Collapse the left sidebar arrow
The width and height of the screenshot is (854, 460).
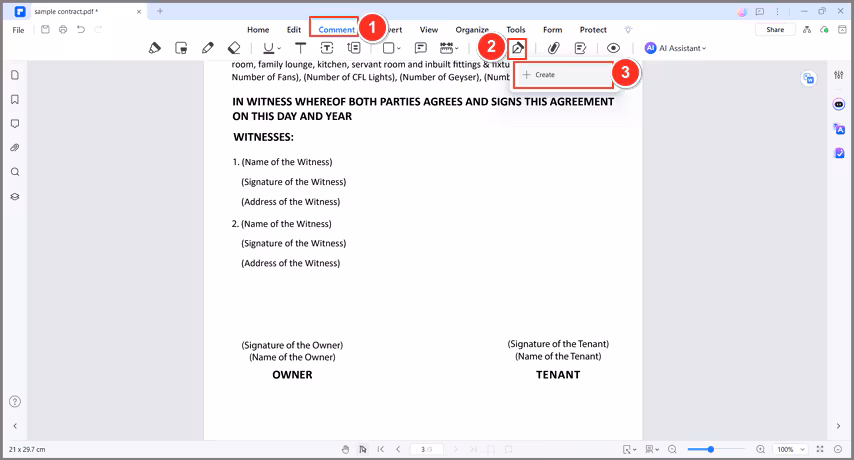click(15, 426)
